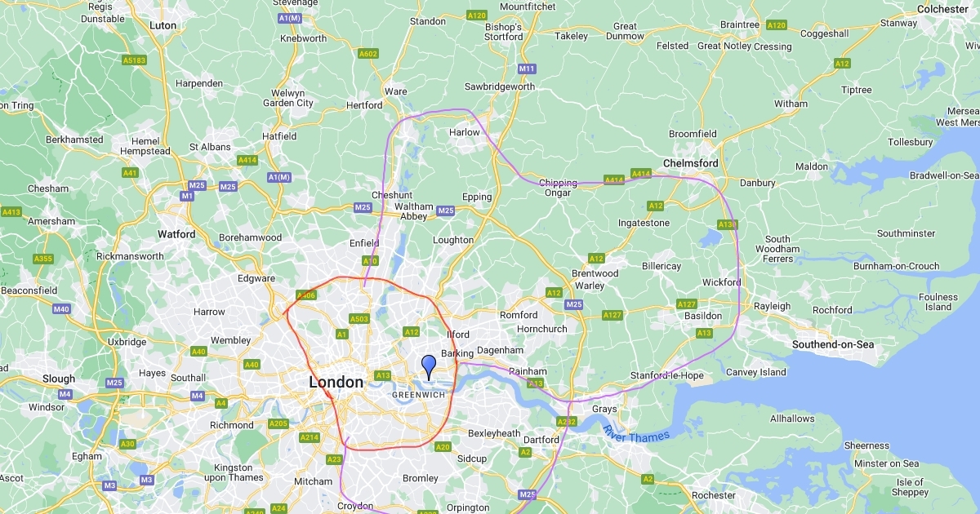This screenshot has width=980, height=514.
Task: Click the Chipping Ongar town label
Action: [x=558, y=188]
